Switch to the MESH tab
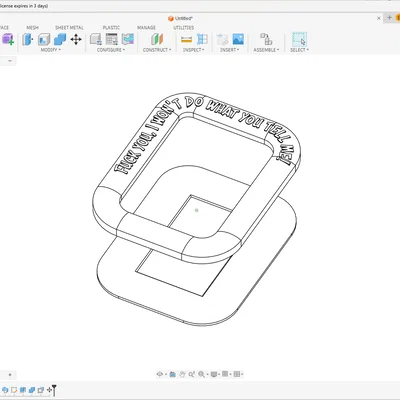400x400 pixels. pyautogui.click(x=33, y=28)
